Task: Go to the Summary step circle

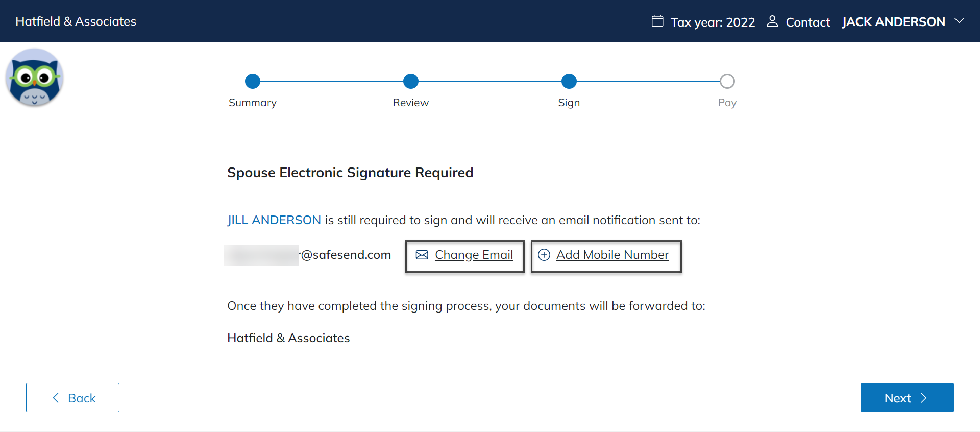Action: pos(253,81)
